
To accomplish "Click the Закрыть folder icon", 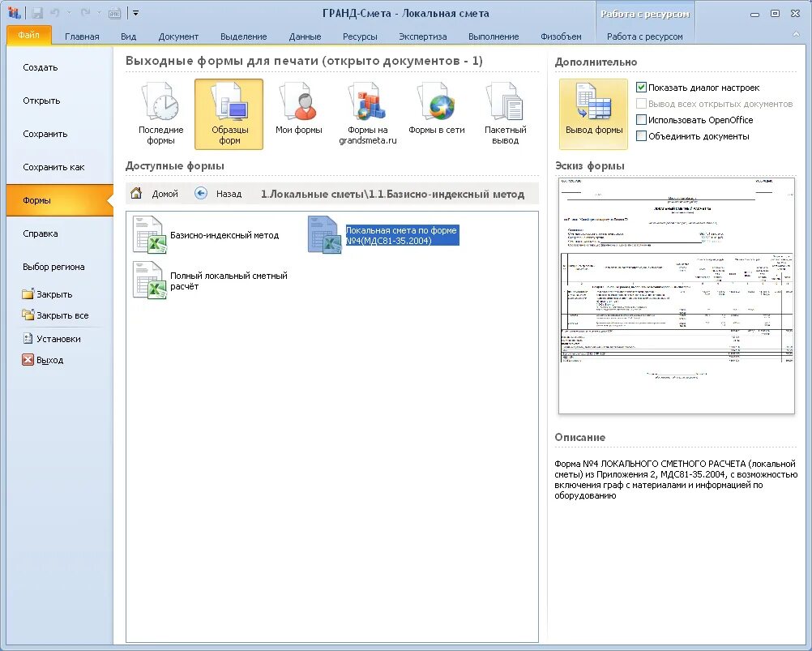I will click(x=28, y=293).
